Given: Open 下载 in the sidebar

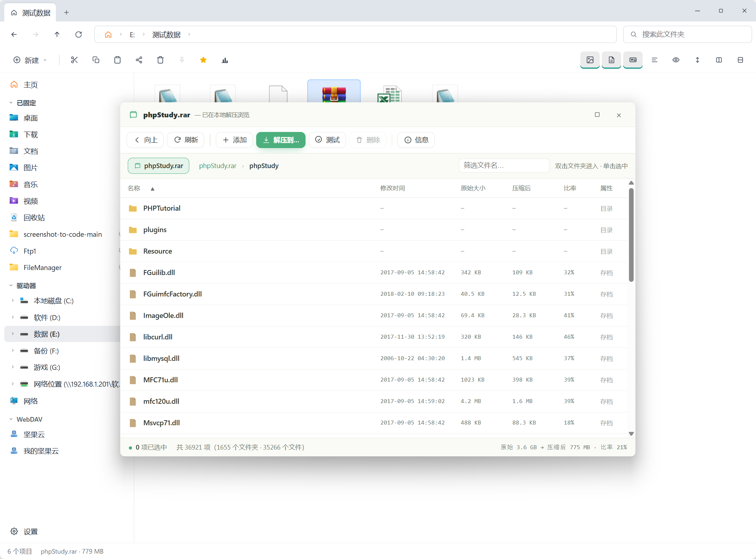Looking at the screenshot, I should pos(31,134).
